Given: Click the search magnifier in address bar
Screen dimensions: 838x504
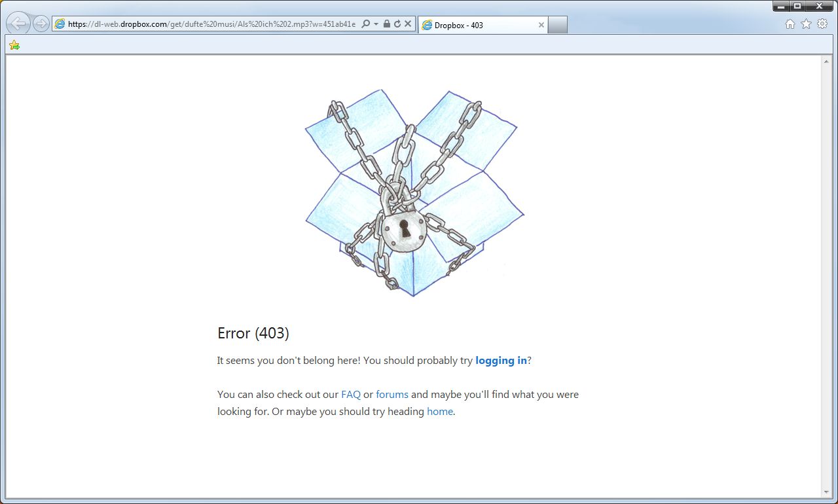Looking at the screenshot, I should (x=366, y=24).
